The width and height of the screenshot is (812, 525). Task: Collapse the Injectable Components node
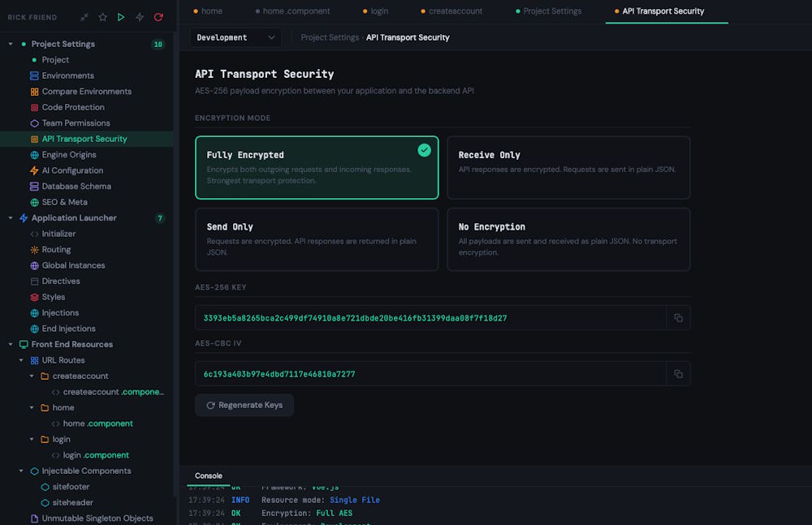pyautogui.click(x=21, y=471)
